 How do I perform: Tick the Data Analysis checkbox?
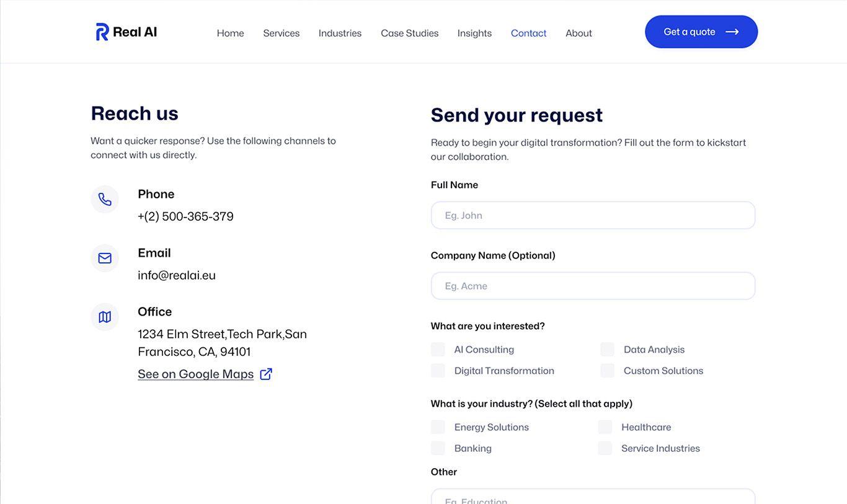click(608, 350)
